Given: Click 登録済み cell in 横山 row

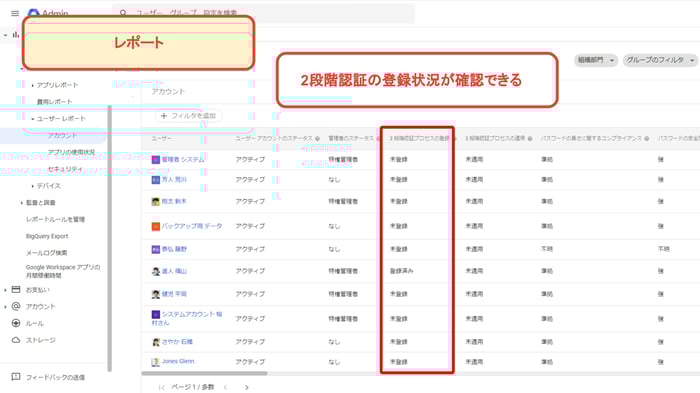Looking at the screenshot, I should (401, 271).
